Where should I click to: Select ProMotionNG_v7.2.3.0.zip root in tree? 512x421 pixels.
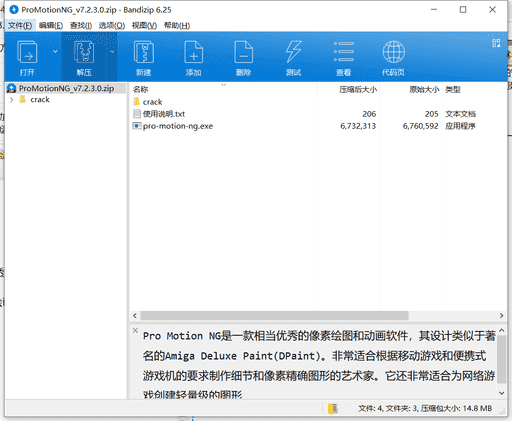[66, 88]
